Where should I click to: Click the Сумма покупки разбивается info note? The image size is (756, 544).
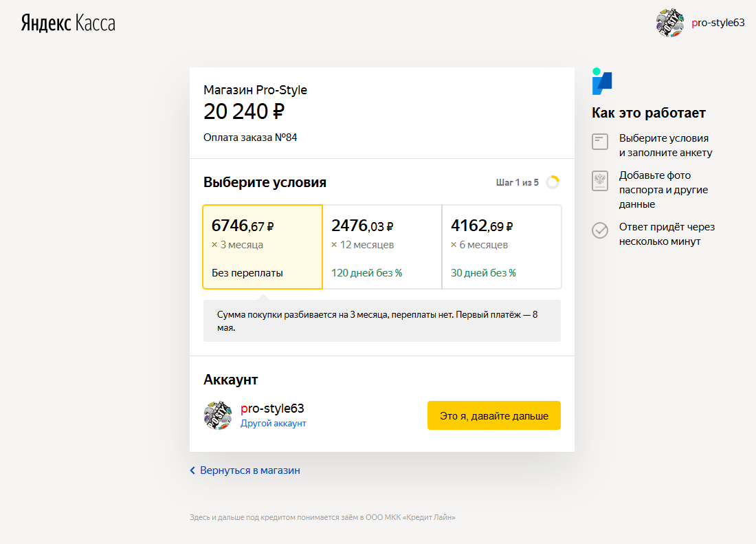pyautogui.click(x=382, y=320)
